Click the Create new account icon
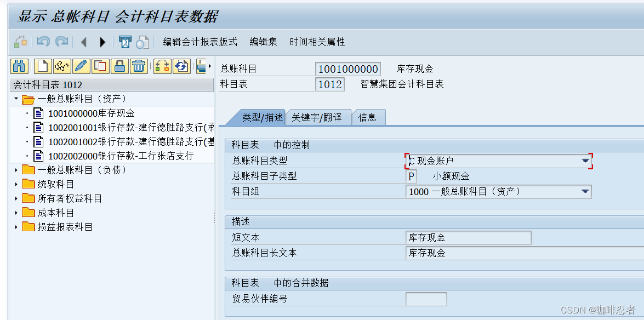The width and height of the screenshot is (644, 320). pyautogui.click(x=42, y=67)
